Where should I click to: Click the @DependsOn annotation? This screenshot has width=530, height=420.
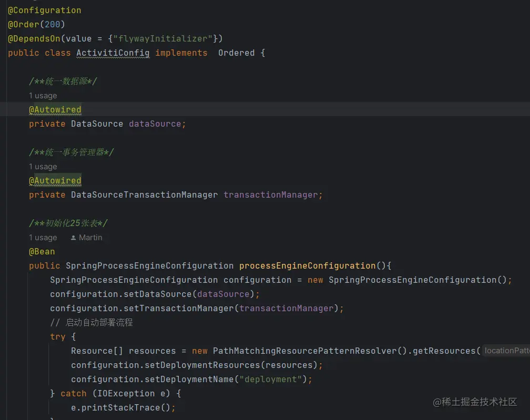[34, 39]
